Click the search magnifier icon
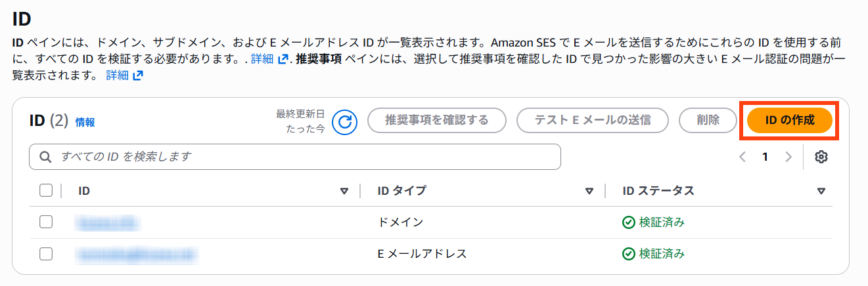The image size is (868, 286). [45, 157]
